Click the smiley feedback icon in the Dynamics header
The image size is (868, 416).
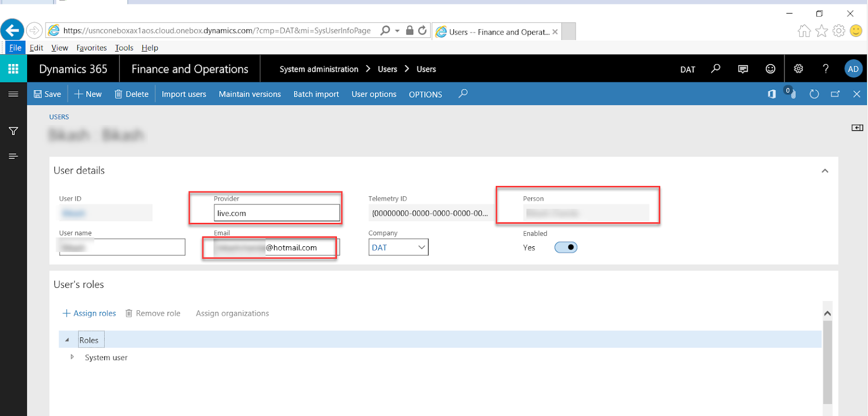point(770,69)
